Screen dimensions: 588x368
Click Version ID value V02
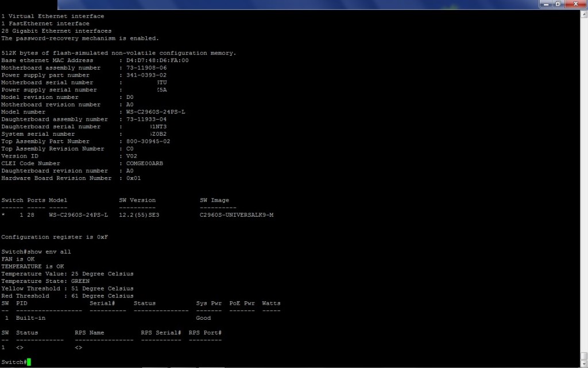coord(131,156)
